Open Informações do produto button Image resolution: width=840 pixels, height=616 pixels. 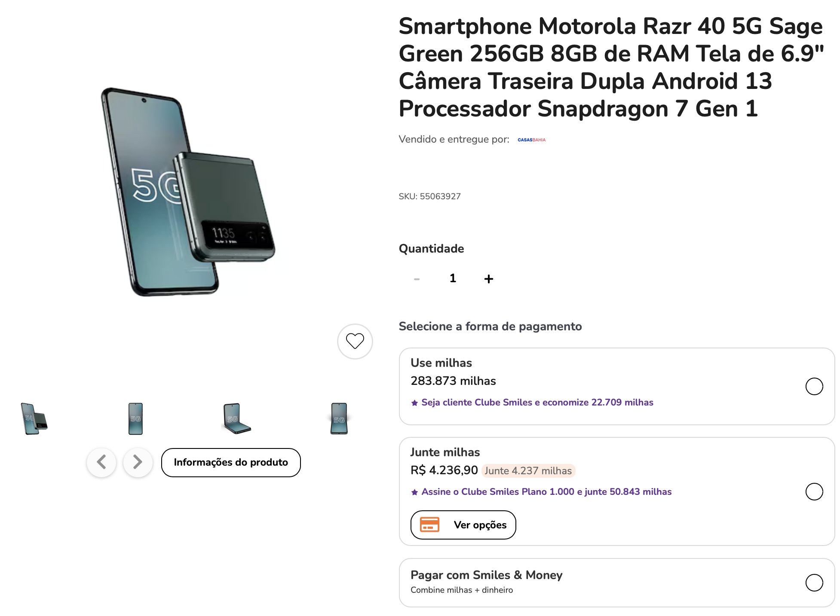pyautogui.click(x=231, y=462)
